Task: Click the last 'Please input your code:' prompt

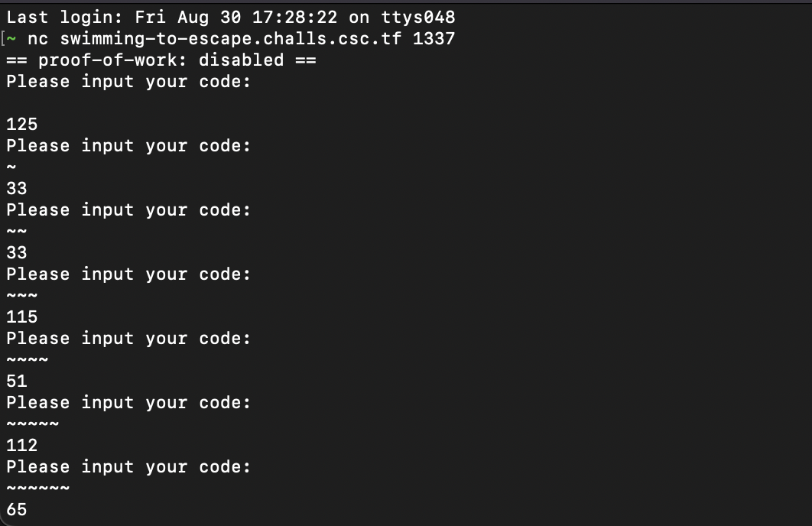Action: pyautogui.click(x=128, y=467)
